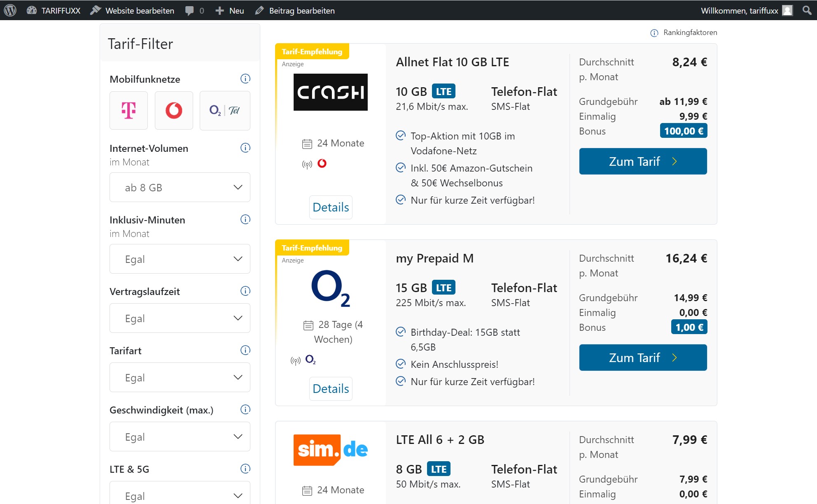
Task: Click the antenna icon in crash card
Action: 307,165
